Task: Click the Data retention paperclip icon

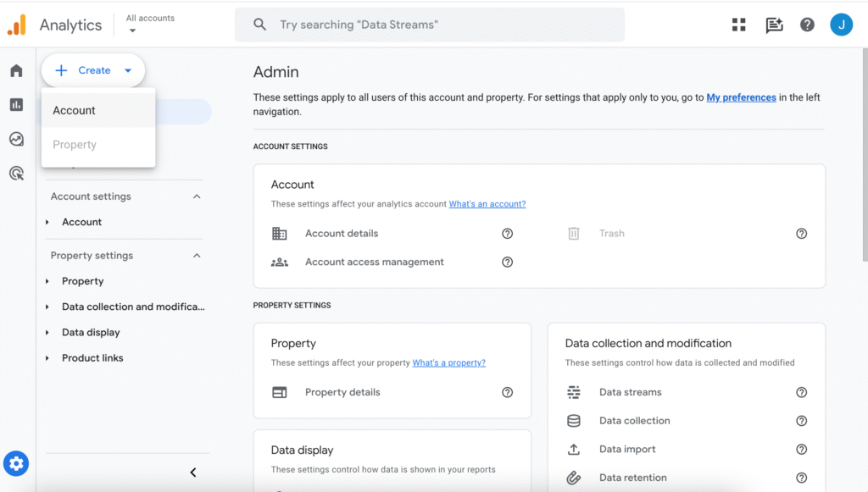Action: click(574, 478)
